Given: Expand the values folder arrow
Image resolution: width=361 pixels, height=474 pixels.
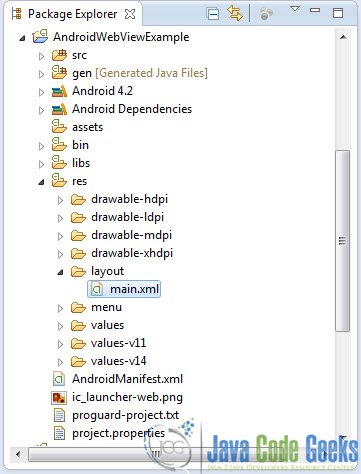Looking at the screenshot, I should click(60, 326).
